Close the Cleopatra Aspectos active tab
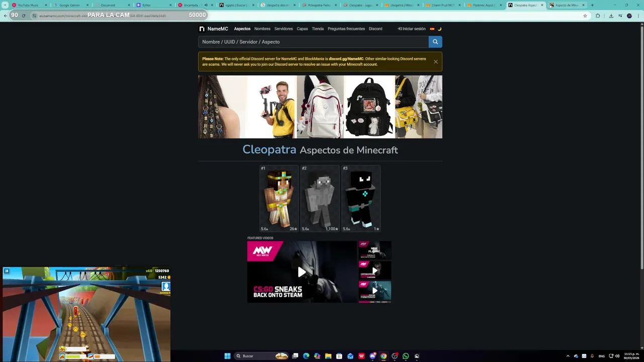The height and width of the screenshot is (362, 644). pyautogui.click(x=542, y=5)
